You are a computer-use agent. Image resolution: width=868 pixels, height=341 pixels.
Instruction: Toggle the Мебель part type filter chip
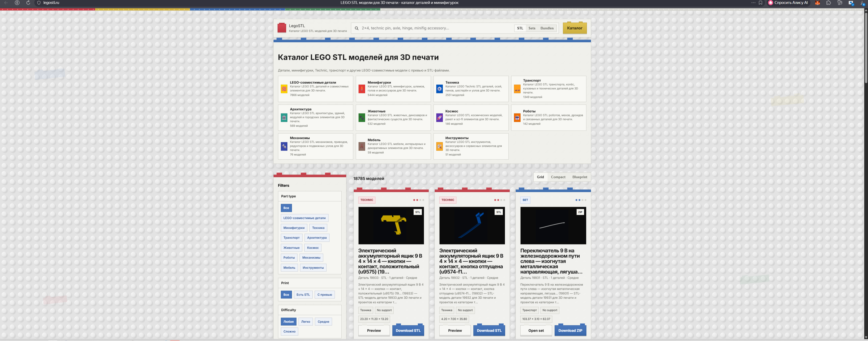pyautogui.click(x=289, y=268)
